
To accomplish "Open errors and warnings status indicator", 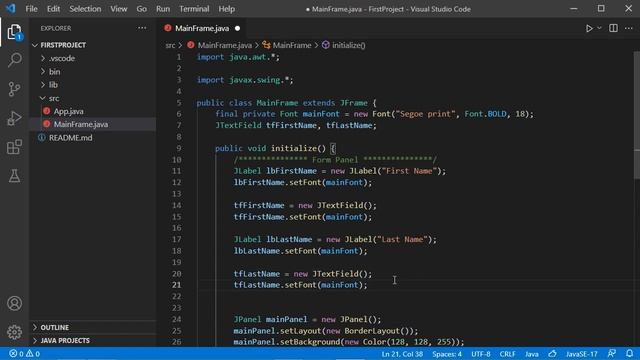I will click(x=24, y=353).
